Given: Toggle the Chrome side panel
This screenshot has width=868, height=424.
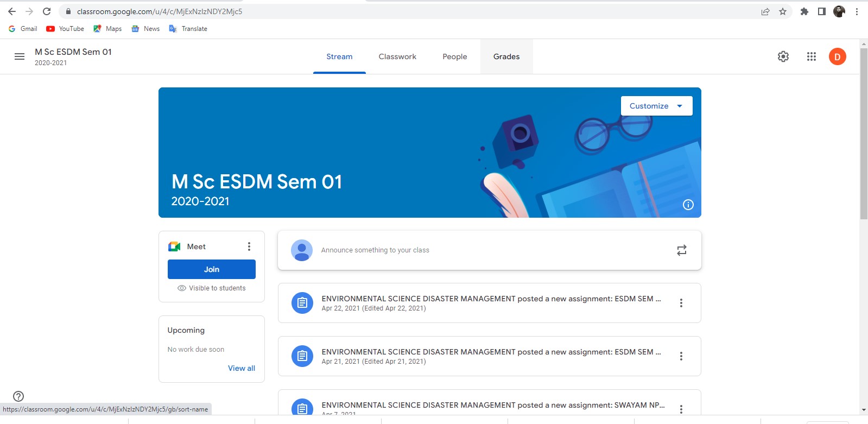Looking at the screenshot, I should click(x=821, y=11).
